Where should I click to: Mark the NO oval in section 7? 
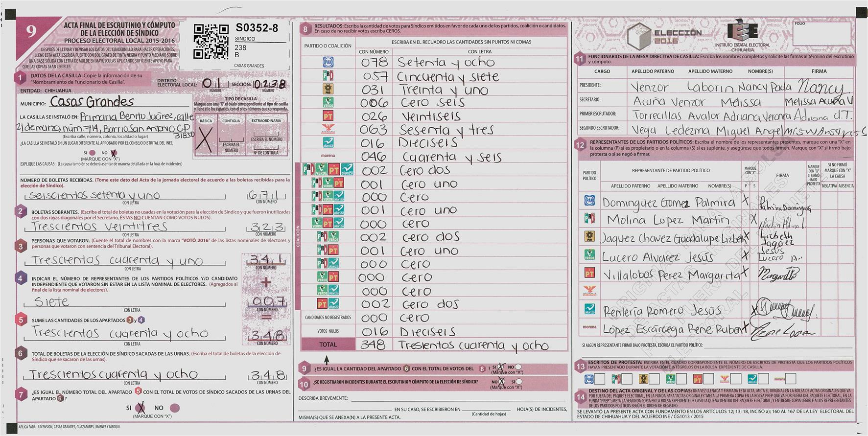[174, 408]
